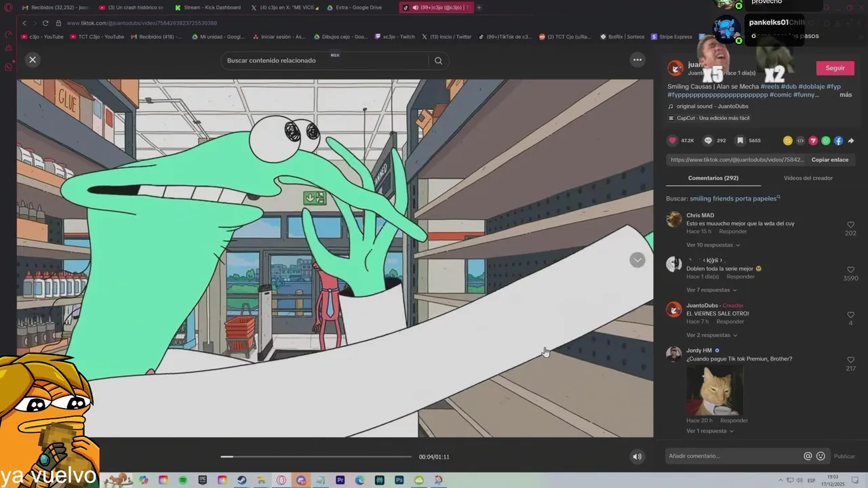Like the video with the heart icon
Viewport: 868px width, 488px height.
(x=673, y=141)
